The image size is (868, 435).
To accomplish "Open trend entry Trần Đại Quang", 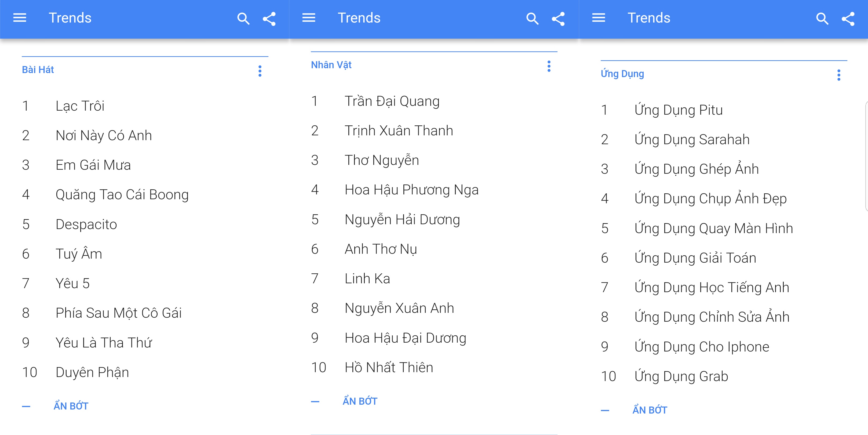I will point(392,102).
